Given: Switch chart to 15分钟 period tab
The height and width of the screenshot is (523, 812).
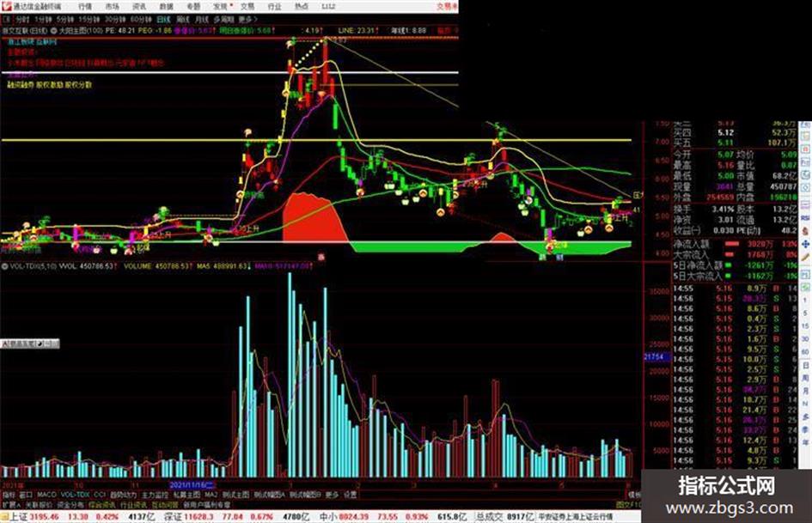Looking at the screenshot, I should click(x=89, y=20).
